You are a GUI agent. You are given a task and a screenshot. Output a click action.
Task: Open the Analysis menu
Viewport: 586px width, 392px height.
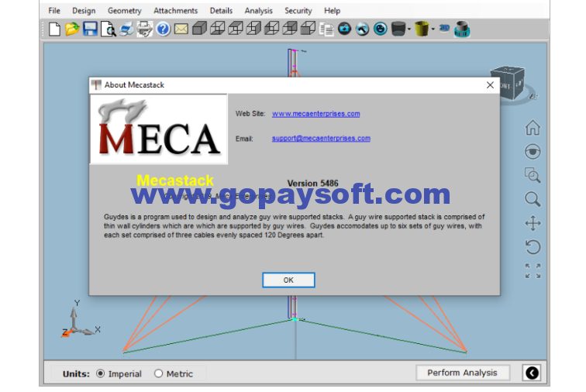click(259, 11)
